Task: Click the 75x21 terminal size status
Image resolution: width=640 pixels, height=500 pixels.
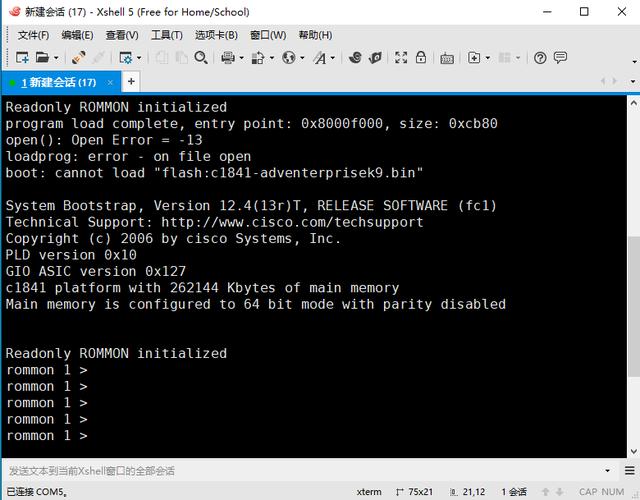Action: (414, 492)
